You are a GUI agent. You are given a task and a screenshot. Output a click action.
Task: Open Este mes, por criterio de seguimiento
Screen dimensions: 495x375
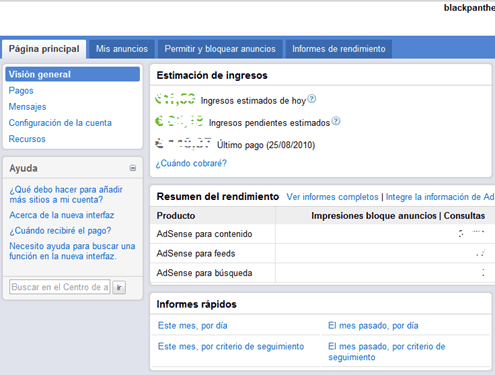[231, 347]
